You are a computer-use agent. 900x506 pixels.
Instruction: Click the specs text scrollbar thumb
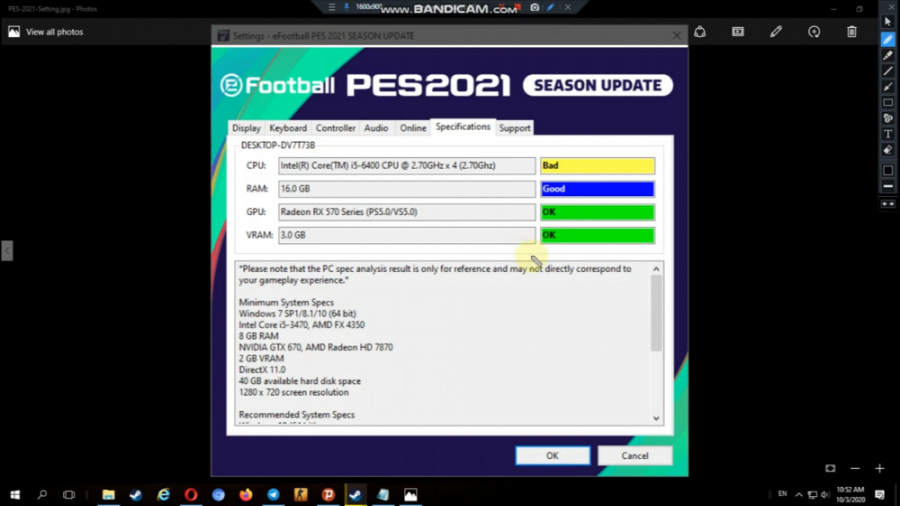656,313
